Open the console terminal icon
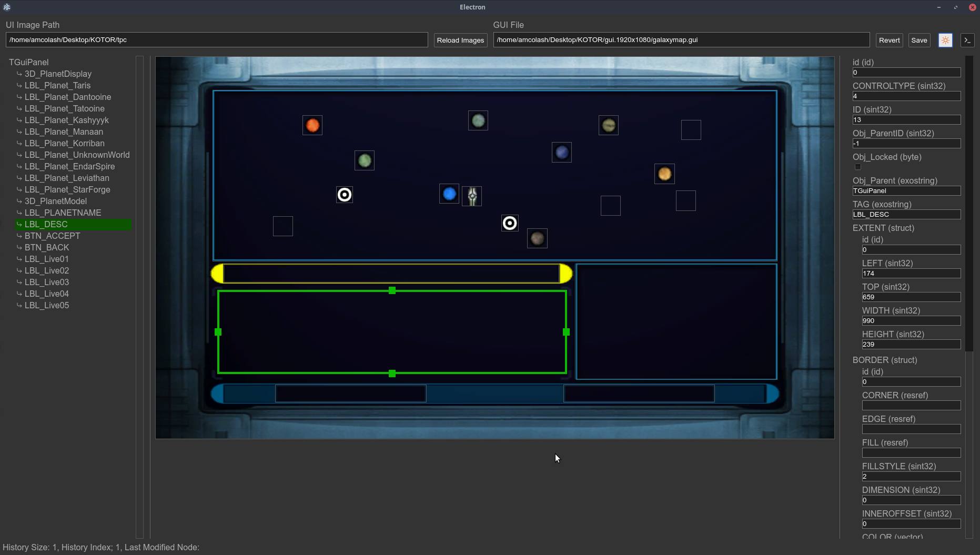The height and width of the screenshot is (555, 980). pyautogui.click(x=967, y=40)
